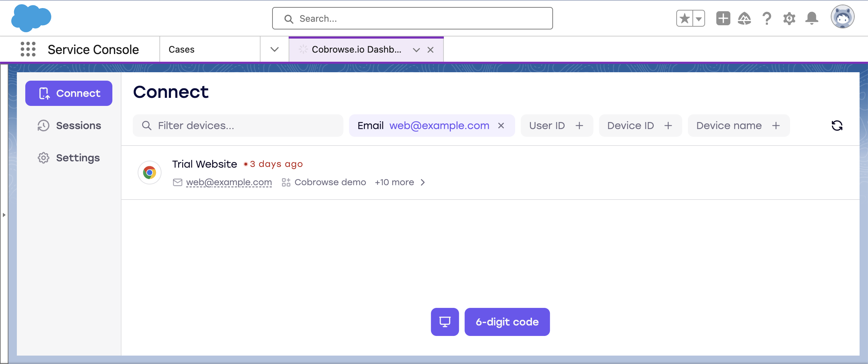Click the Help question mark icon

[767, 18]
